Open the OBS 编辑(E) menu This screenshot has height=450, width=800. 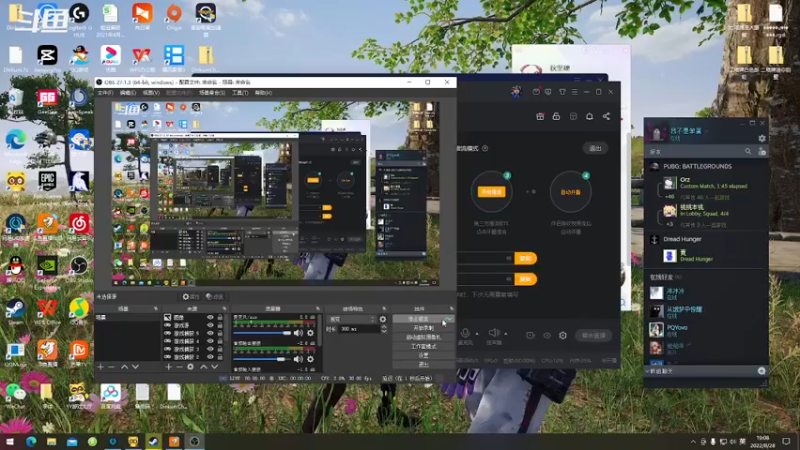[128, 93]
